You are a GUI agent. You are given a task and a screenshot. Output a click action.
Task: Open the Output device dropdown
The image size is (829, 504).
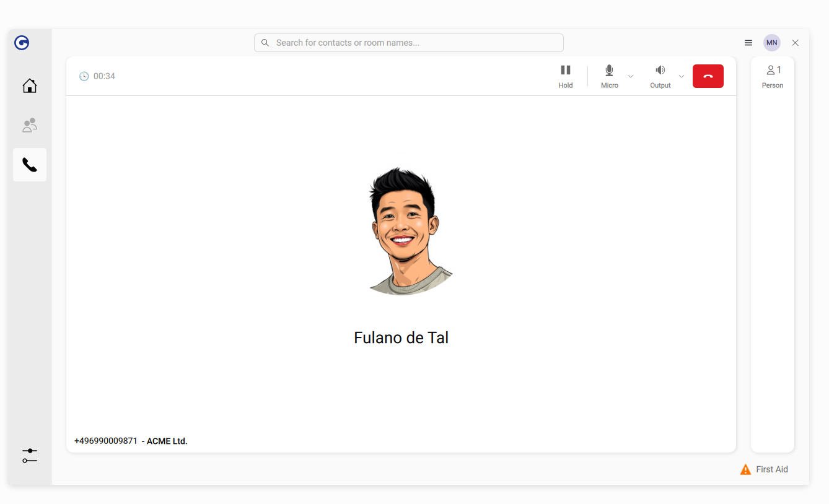(x=681, y=77)
